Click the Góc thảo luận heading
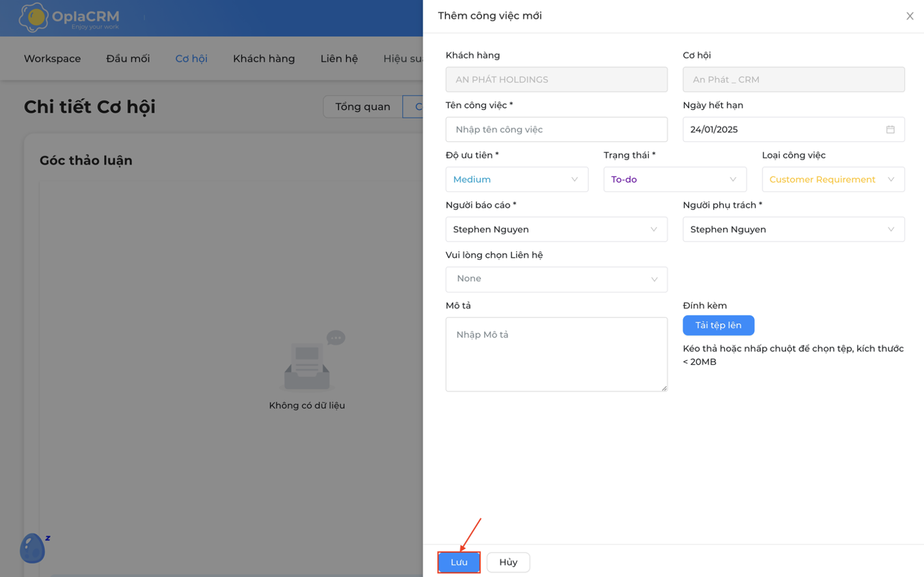Screen dimensions: 924x577 point(86,160)
